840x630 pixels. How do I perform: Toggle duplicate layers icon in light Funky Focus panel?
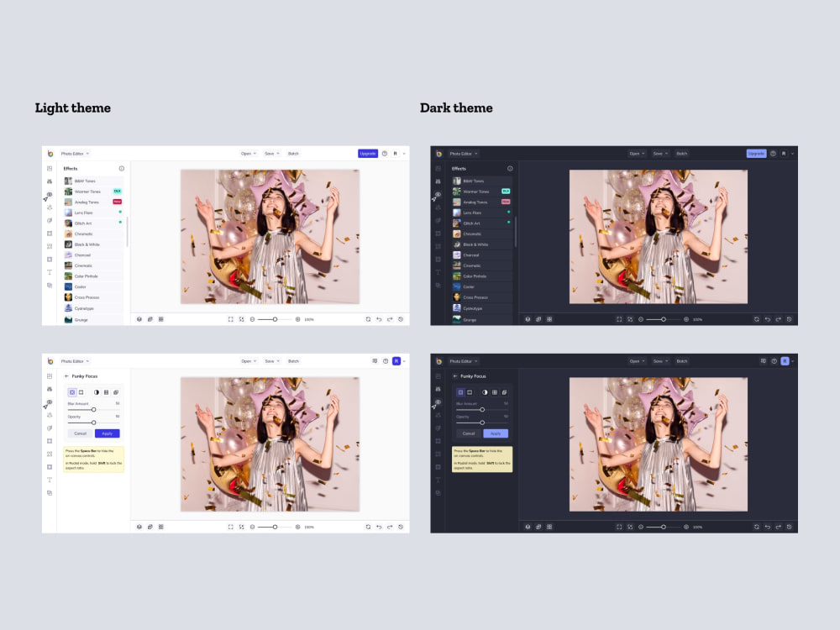[116, 392]
